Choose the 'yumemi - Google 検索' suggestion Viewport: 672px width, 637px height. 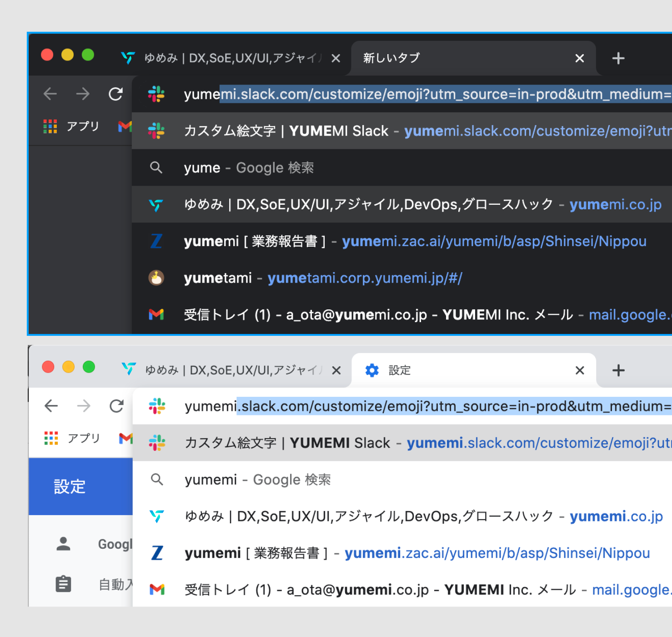tap(257, 480)
